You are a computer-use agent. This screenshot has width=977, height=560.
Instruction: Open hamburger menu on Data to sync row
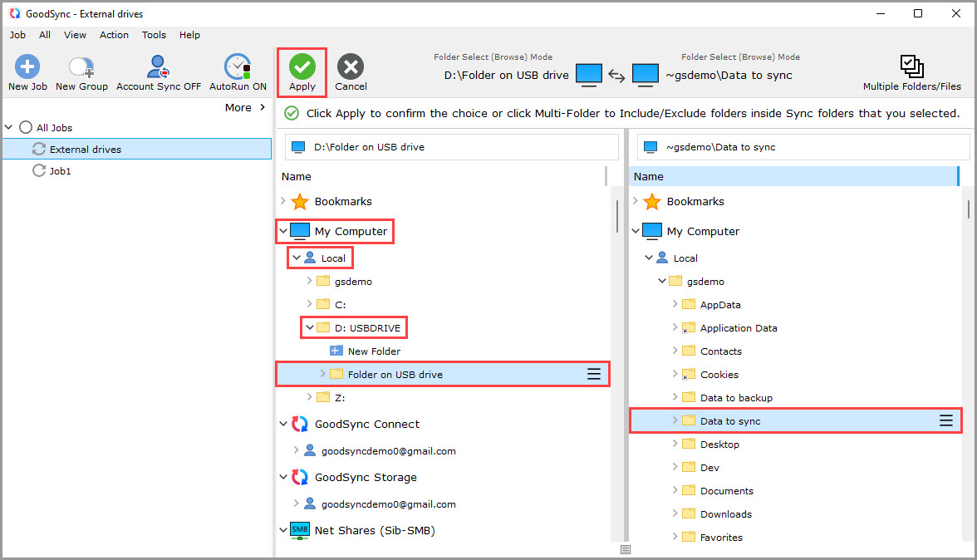pyautogui.click(x=945, y=420)
